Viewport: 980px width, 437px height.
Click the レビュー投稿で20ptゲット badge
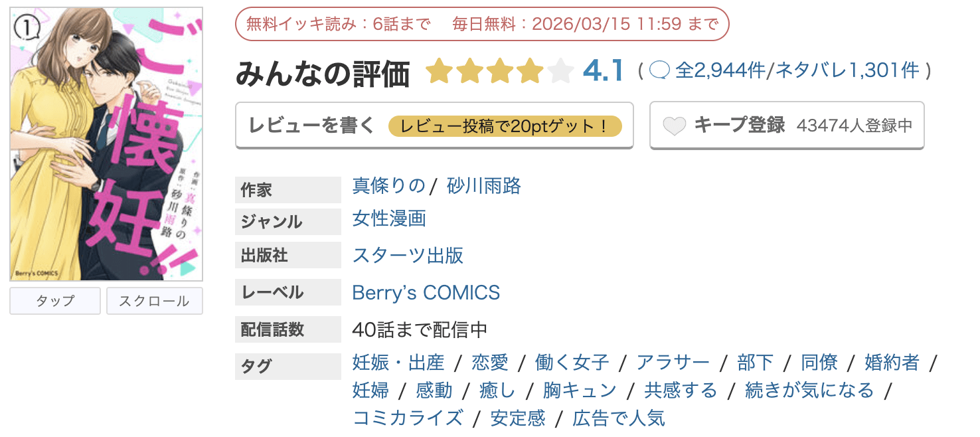(x=507, y=126)
